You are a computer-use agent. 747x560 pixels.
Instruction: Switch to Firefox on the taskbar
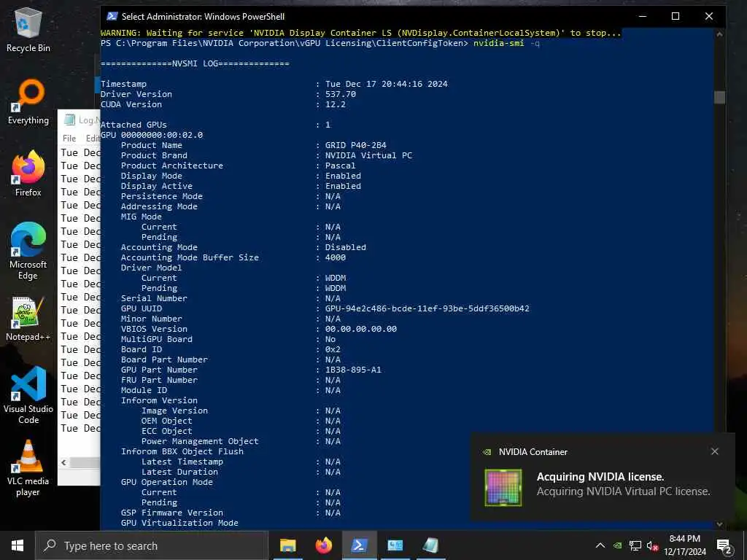point(323,545)
